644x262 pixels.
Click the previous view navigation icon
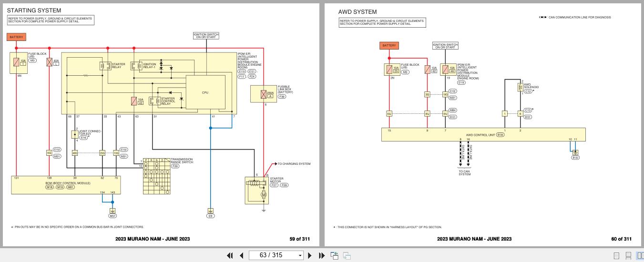click(335, 255)
